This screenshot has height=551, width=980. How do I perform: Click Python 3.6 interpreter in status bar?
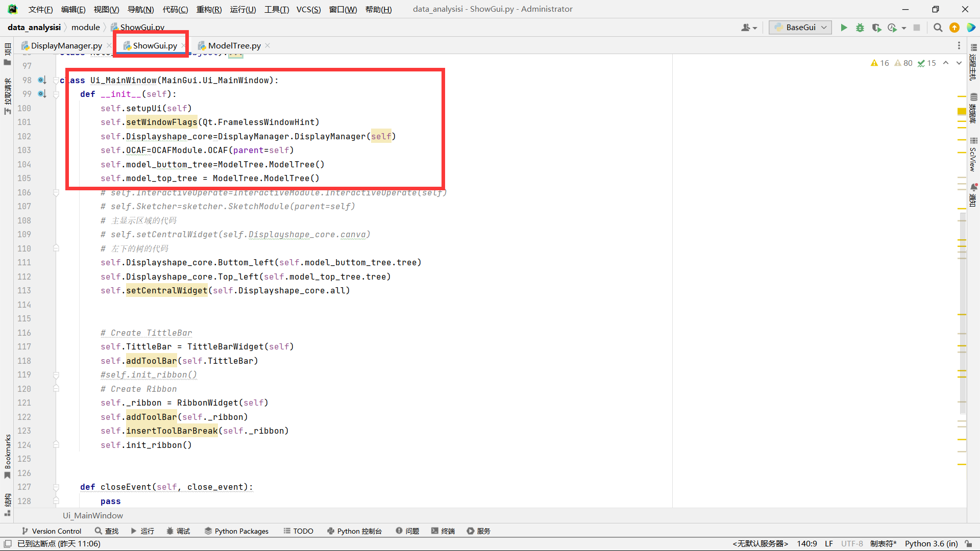(x=931, y=544)
